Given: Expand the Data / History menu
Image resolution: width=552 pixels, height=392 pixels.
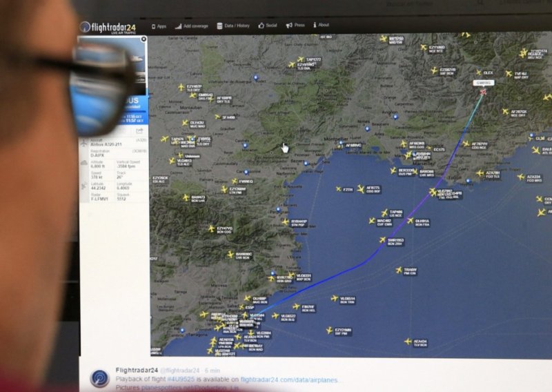Looking at the screenshot, I should (x=233, y=26).
